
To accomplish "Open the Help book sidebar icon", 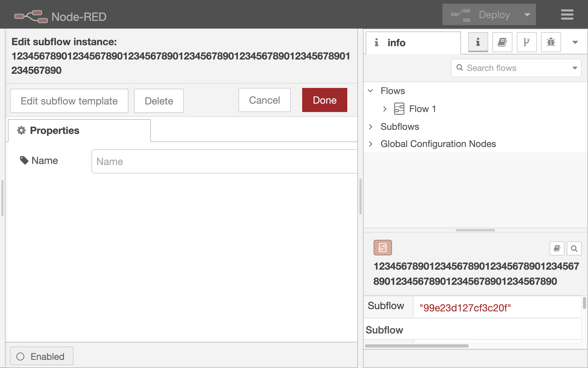I will coord(502,42).
